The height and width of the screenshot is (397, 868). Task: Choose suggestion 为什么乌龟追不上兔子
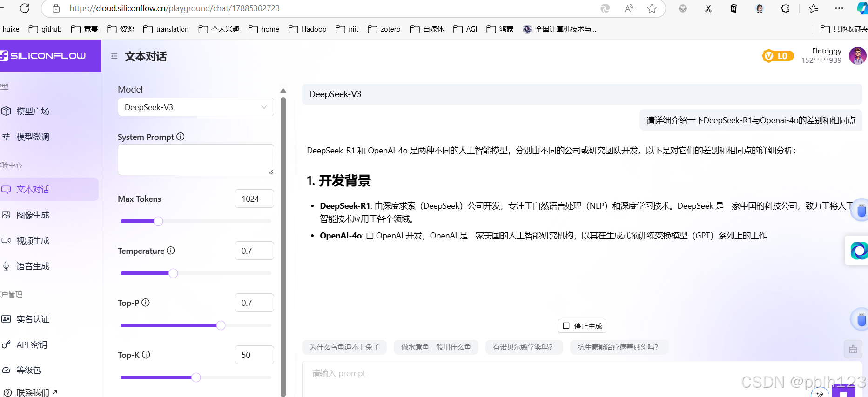344,347
